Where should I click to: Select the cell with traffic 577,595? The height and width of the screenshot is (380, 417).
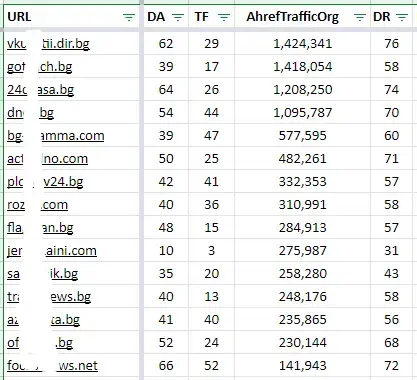tap(302, 136)
